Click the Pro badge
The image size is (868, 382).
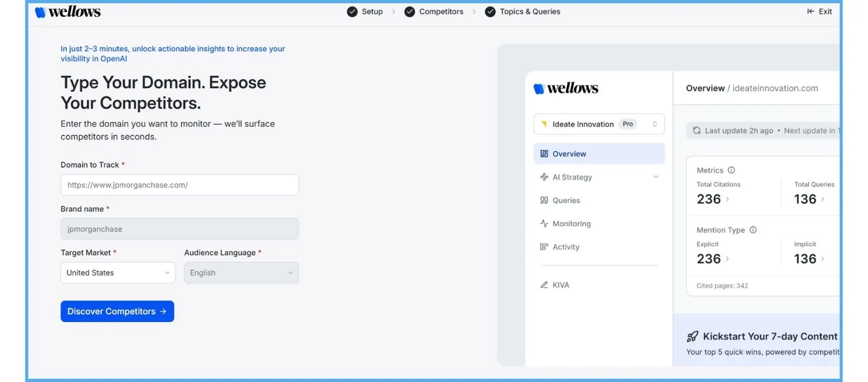pos(628,124)
